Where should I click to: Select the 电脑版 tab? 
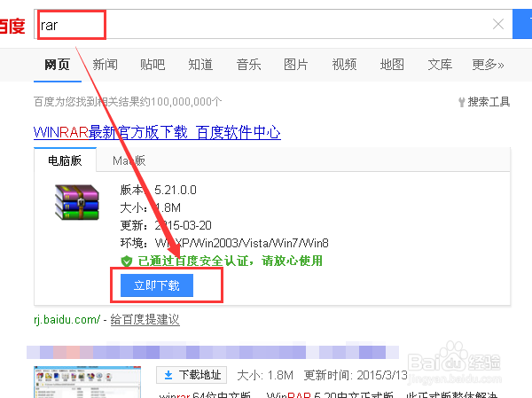[65, 160]
